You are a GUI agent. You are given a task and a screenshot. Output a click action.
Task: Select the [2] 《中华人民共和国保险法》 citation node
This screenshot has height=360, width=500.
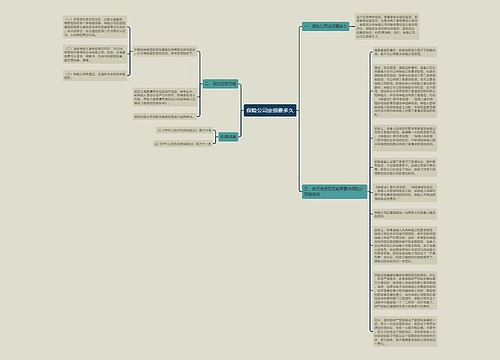(183, 144)
